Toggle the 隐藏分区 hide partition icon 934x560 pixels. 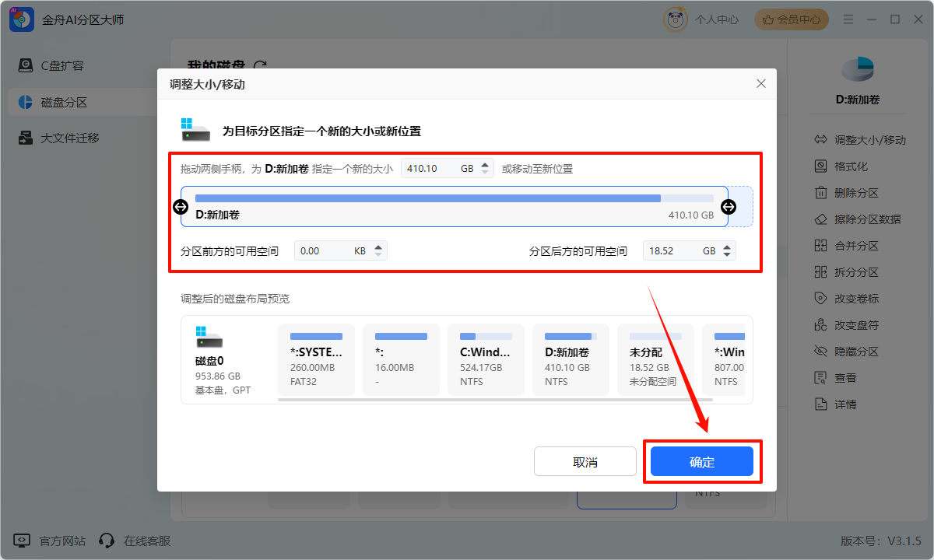point(820,352)
